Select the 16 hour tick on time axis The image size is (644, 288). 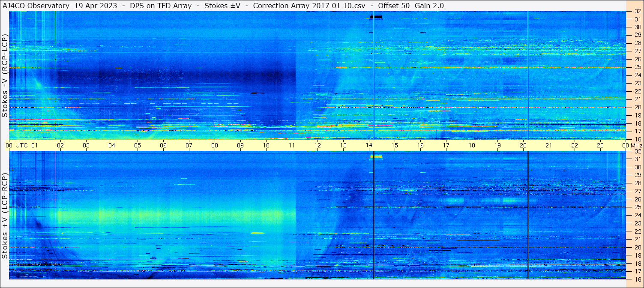(420, 145)
